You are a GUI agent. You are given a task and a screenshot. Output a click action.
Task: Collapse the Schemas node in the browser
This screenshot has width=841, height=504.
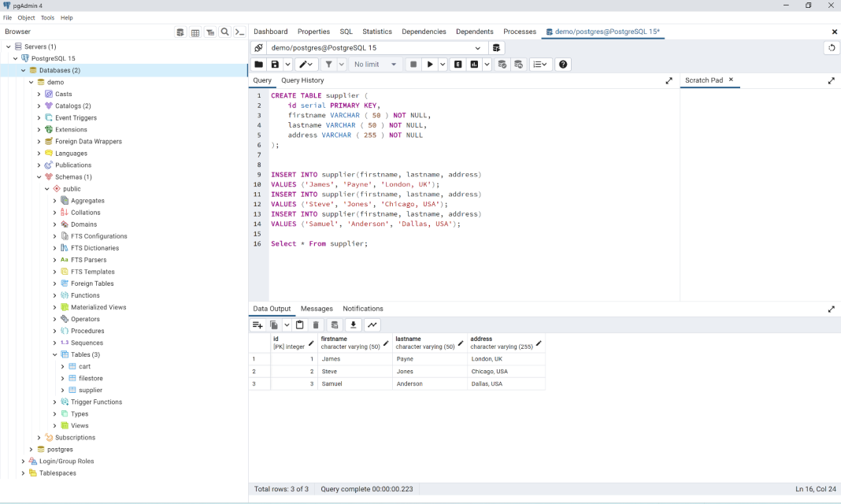(39, 176)
